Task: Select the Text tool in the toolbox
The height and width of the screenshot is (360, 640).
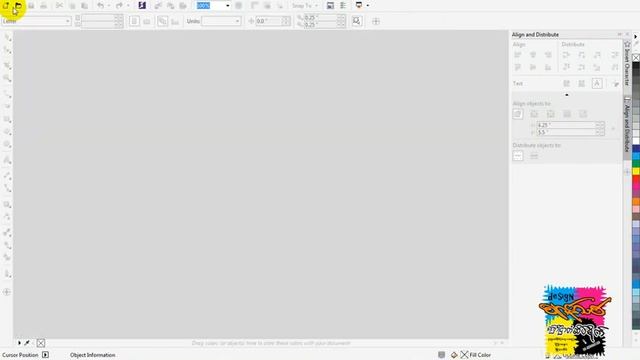Action: (x=7, y=160)
